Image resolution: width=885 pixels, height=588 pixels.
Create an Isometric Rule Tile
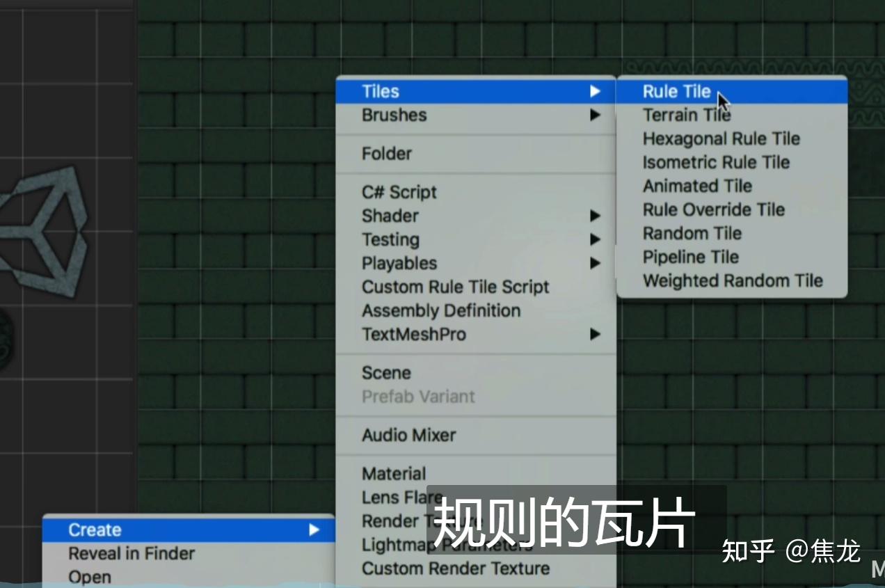(716, 162)
